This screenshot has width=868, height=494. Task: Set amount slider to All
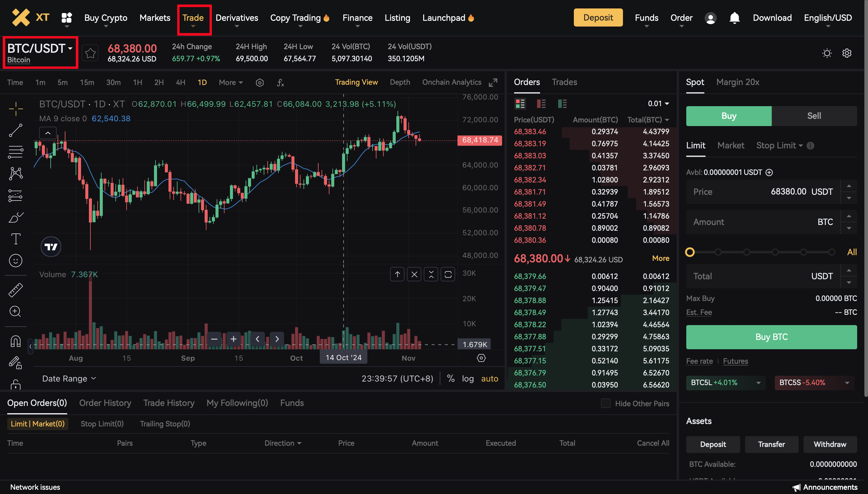(x=852, y=252)
